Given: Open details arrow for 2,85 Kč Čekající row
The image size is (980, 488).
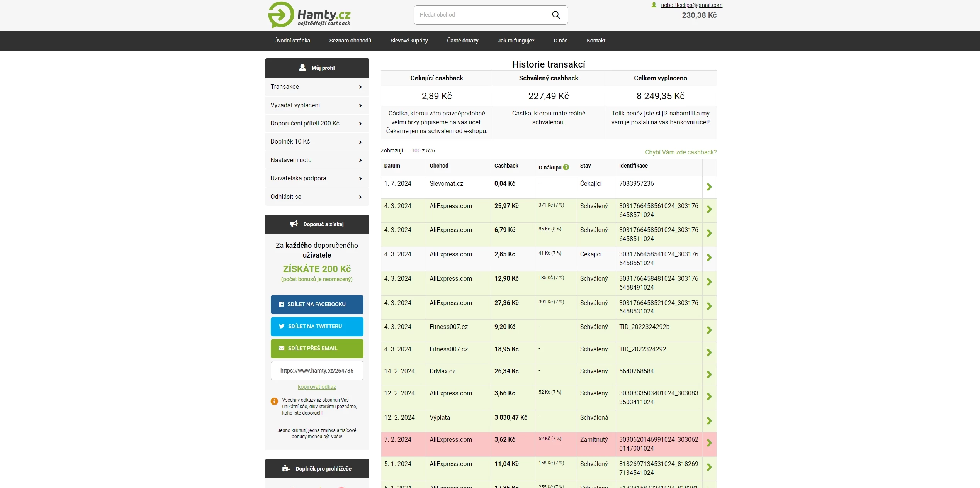Looking at the screenshot, I should click(x=709, y=258).
